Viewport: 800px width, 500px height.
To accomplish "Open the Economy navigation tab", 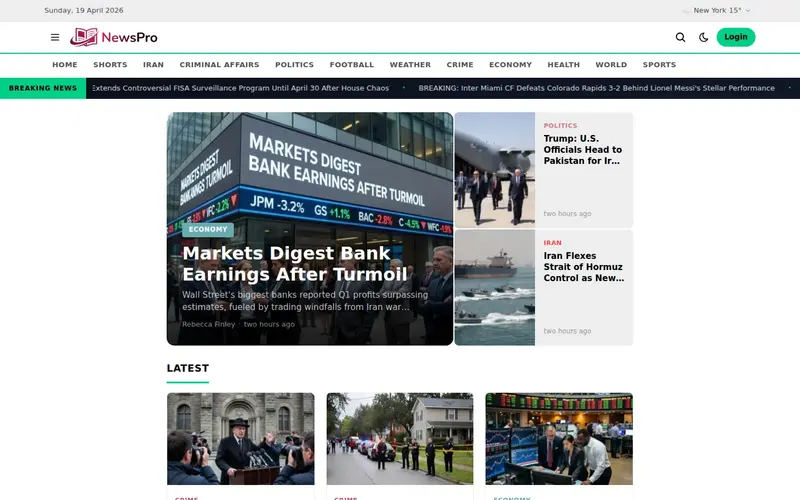I will [510, 65].
